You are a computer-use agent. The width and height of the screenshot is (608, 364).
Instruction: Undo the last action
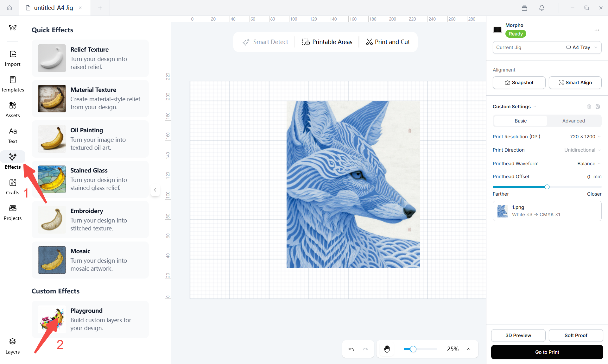coord(351,349)
